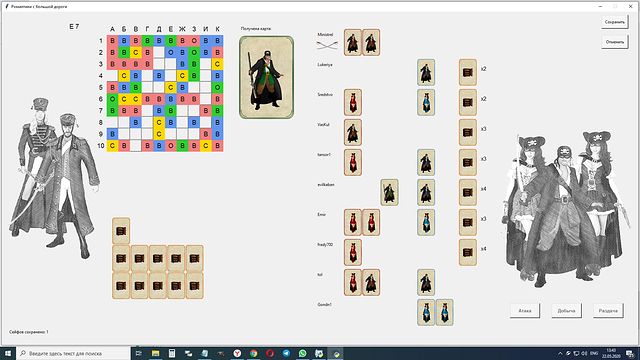Select the single chest card above the chest rows
The width and height of the screenshot is (640, 360).
[121, 231]
